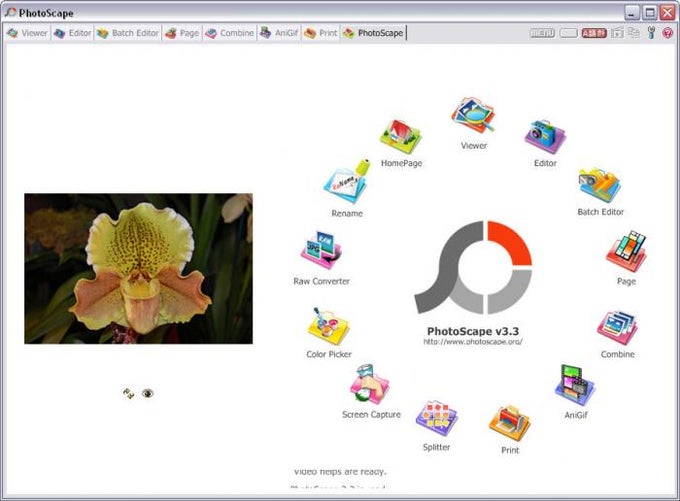
Task: Click the video help icon in toolbar
Action: (617, 33)
